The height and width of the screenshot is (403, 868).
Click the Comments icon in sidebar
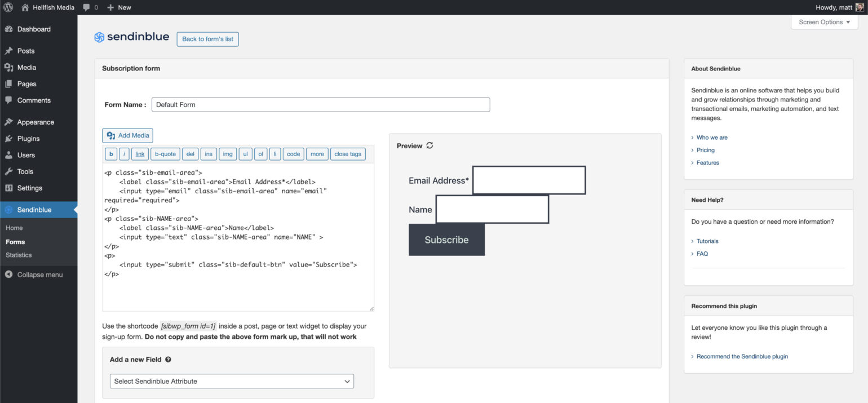point(8,100)
